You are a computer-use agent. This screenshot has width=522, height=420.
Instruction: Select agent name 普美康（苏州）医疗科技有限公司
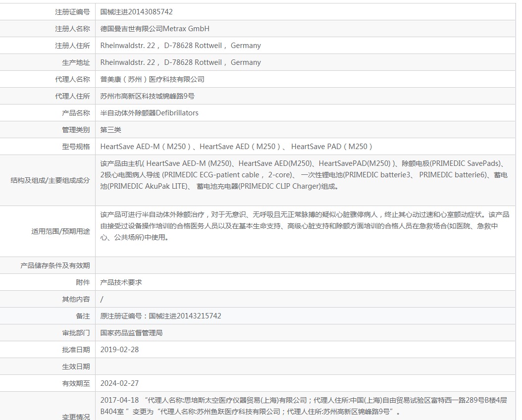coord(152,80)
